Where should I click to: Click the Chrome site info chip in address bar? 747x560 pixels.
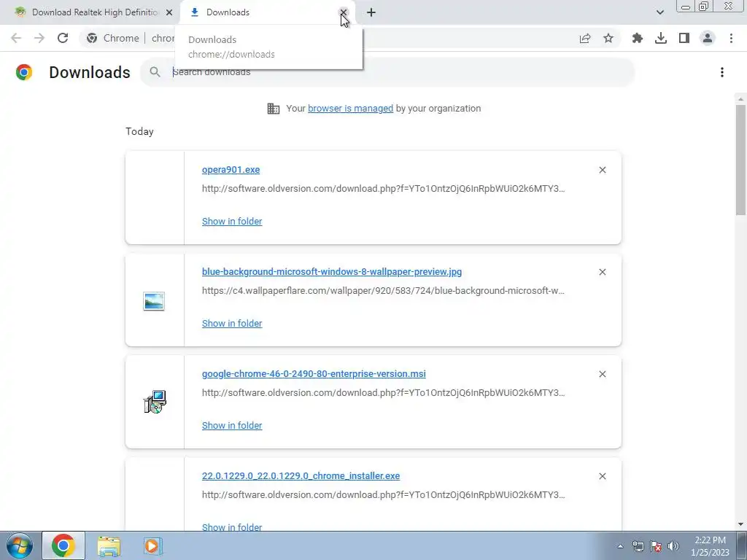click(x=113, y=38)
